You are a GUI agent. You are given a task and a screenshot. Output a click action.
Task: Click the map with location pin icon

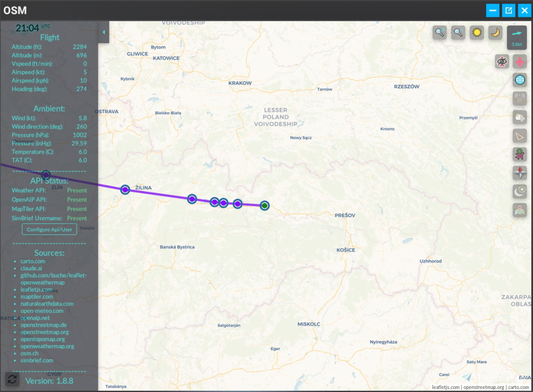pos(519,210)
